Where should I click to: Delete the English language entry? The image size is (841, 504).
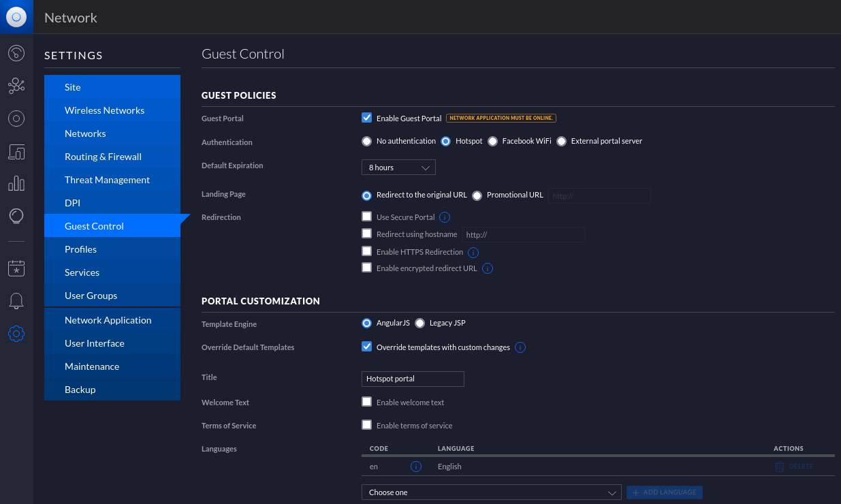pyautogui.click(x=794, y=467)
